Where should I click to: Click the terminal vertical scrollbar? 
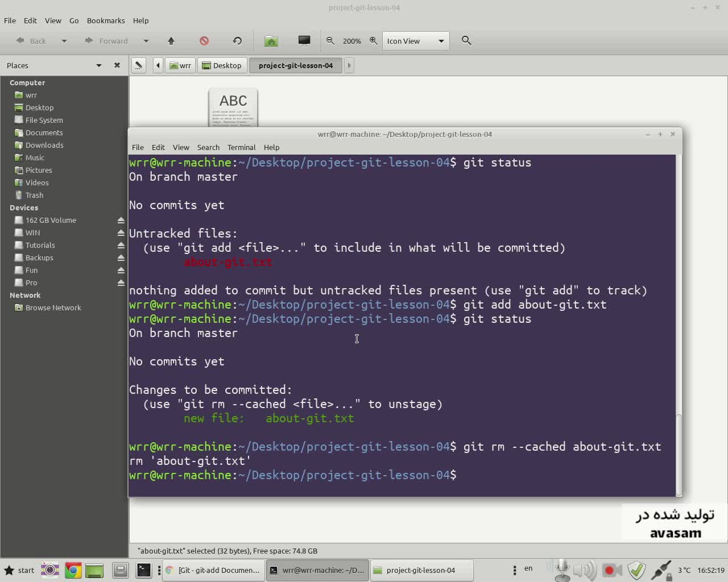tap(678, 455)
